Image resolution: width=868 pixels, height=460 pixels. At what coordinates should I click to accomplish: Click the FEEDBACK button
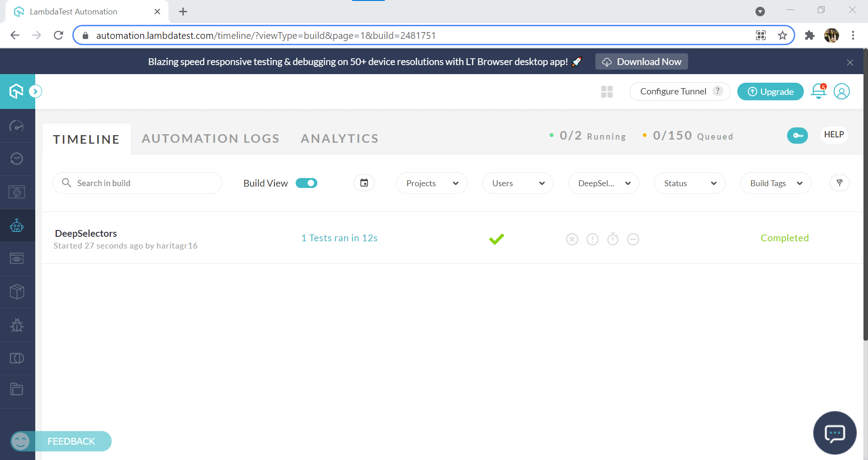(x=61, y=441)
